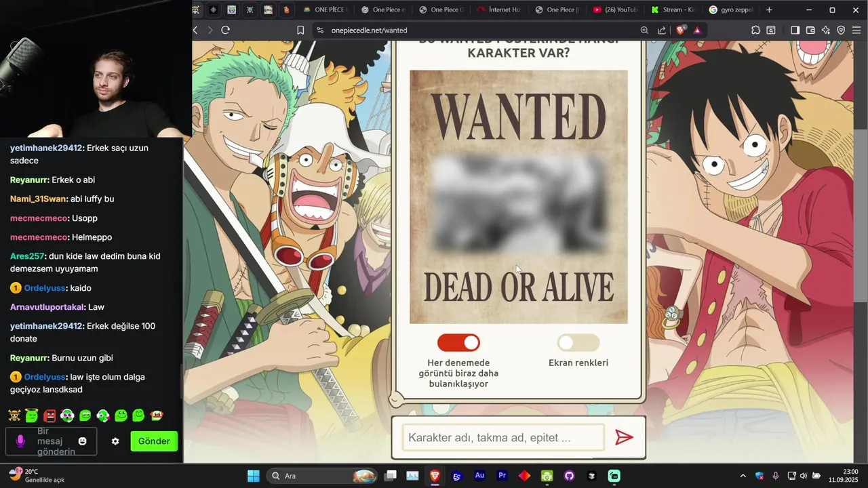Switch to the gyro zeppeli Google tab
This screenshot has height=488, width=868.
[731, 9]
